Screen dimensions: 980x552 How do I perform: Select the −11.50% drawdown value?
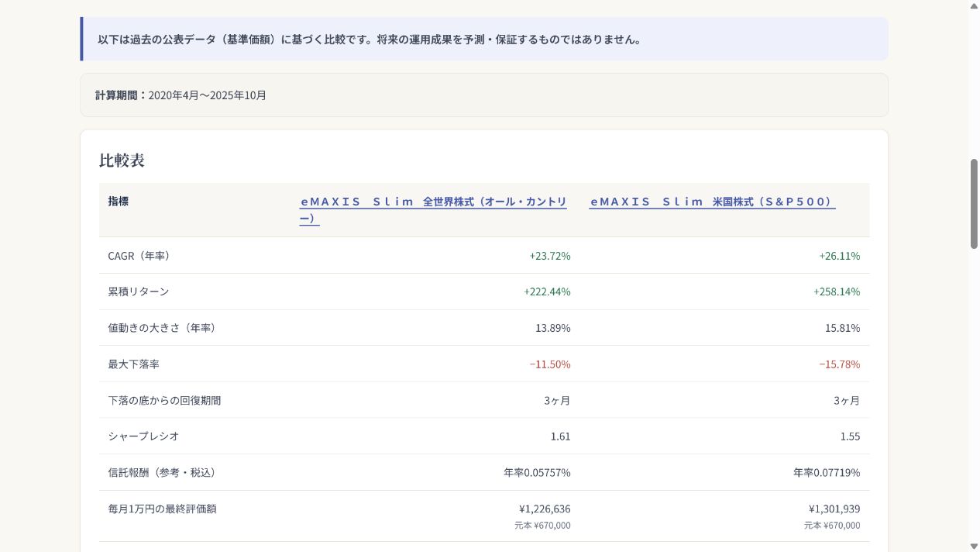pyautogui.click(x=550, y=364)
